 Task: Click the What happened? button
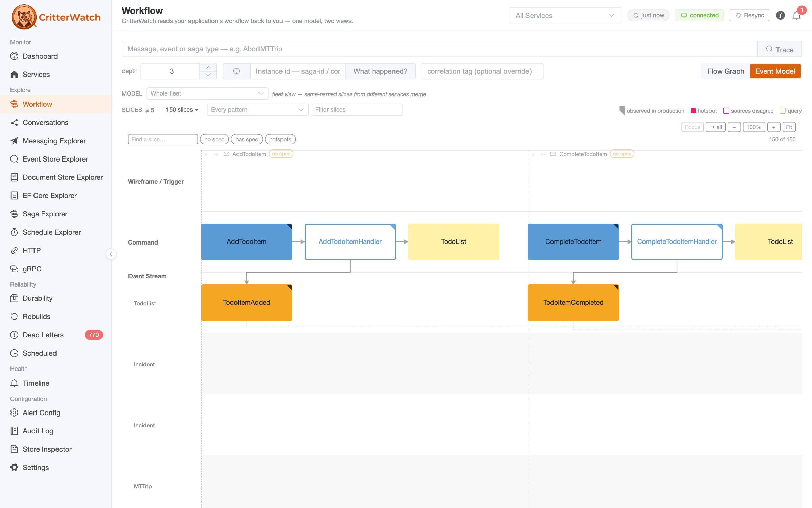[x=380, y=71]
